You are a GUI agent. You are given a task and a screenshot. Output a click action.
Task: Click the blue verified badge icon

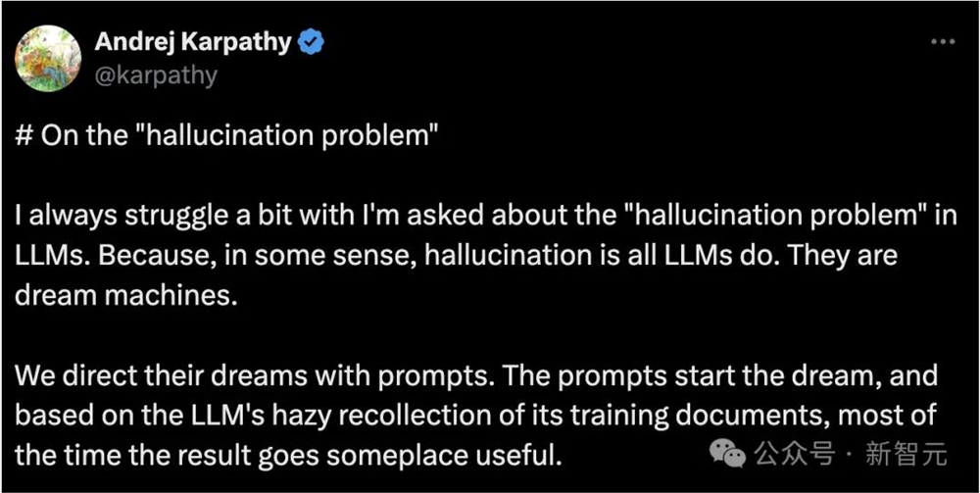coord(312,42)
